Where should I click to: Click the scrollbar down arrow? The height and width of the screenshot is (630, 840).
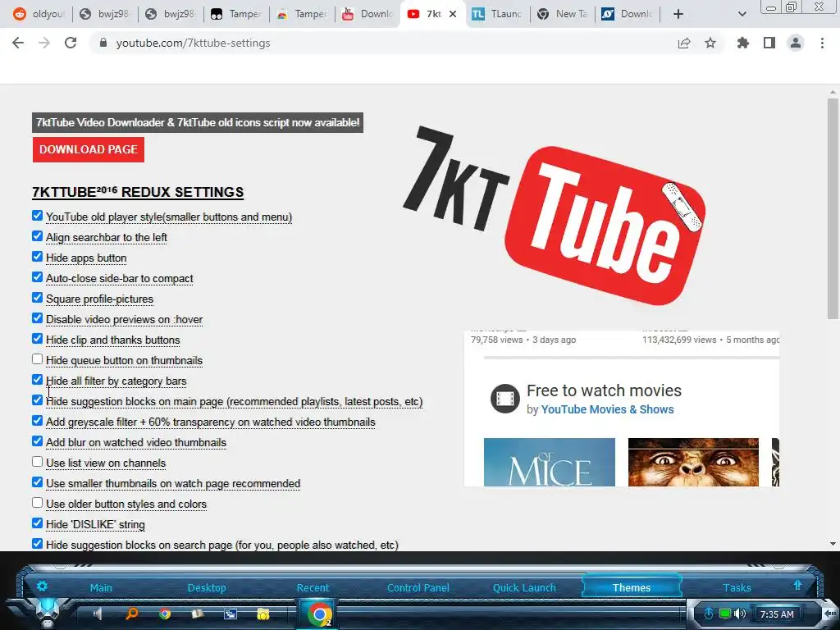[833, 544]
